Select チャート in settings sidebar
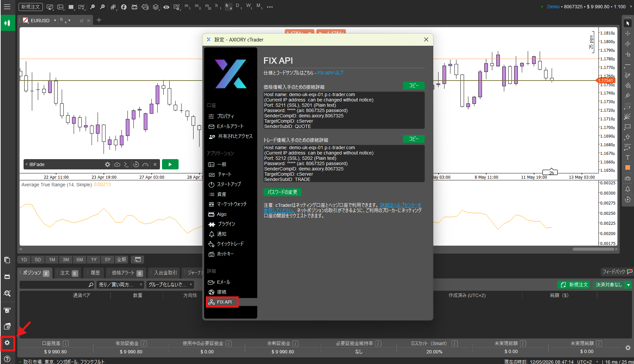This screenshot has height=364, width=634. 224,174
